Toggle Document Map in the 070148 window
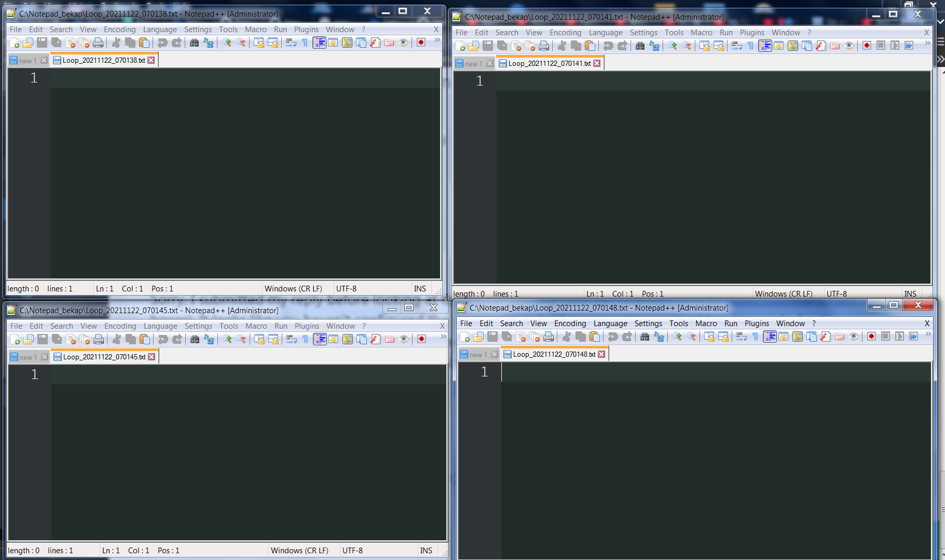 [798, 337]
